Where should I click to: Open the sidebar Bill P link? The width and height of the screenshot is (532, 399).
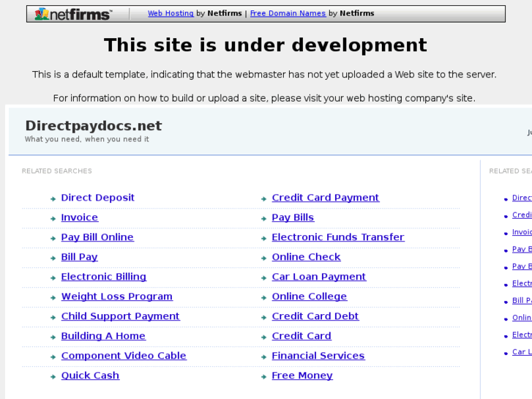click(x=522, y=300)
